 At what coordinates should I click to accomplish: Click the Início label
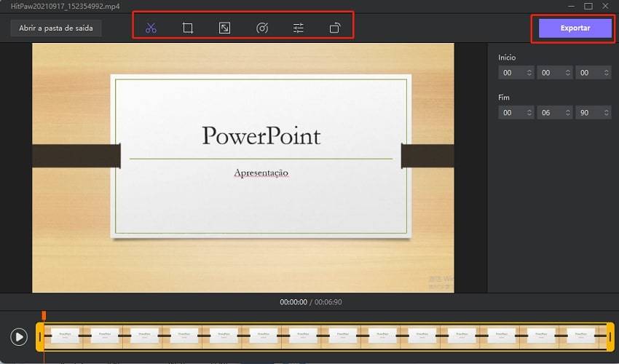point(507,58)
